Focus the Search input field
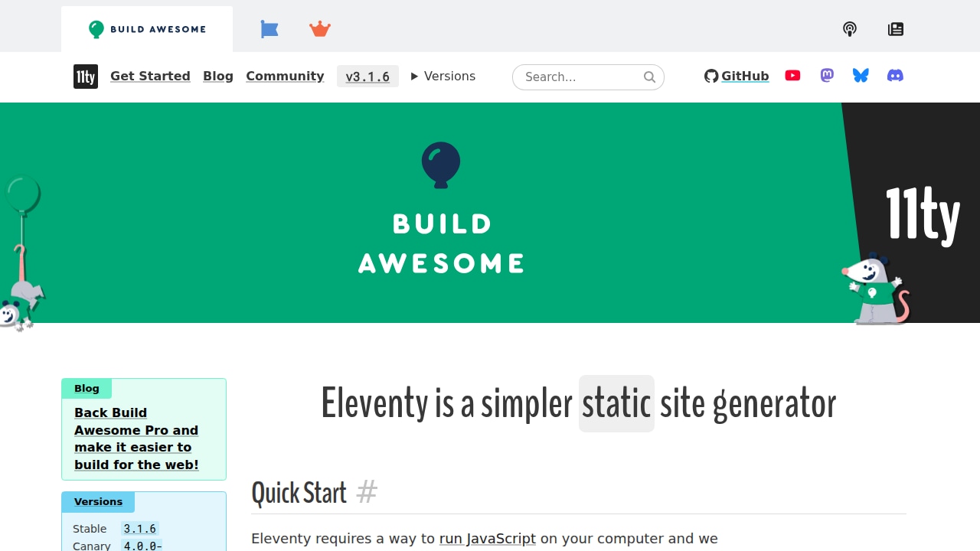 pos(588,77)
